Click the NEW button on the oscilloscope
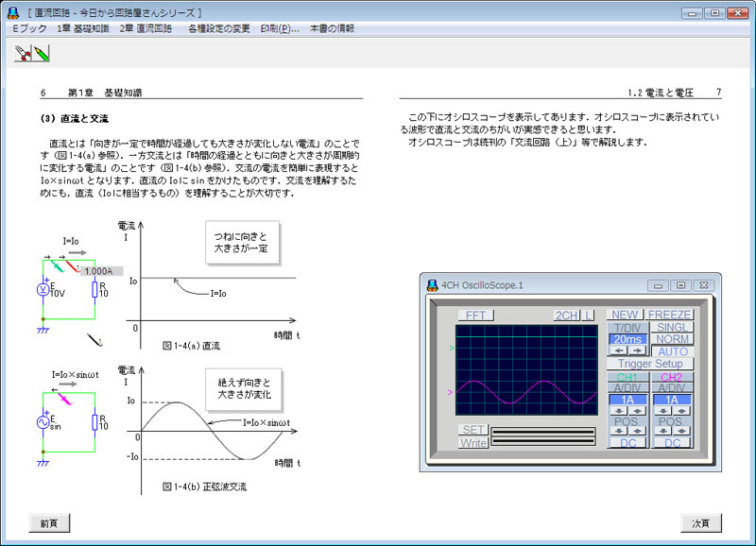This screenshot has height=546, width=756. point(625,315)
